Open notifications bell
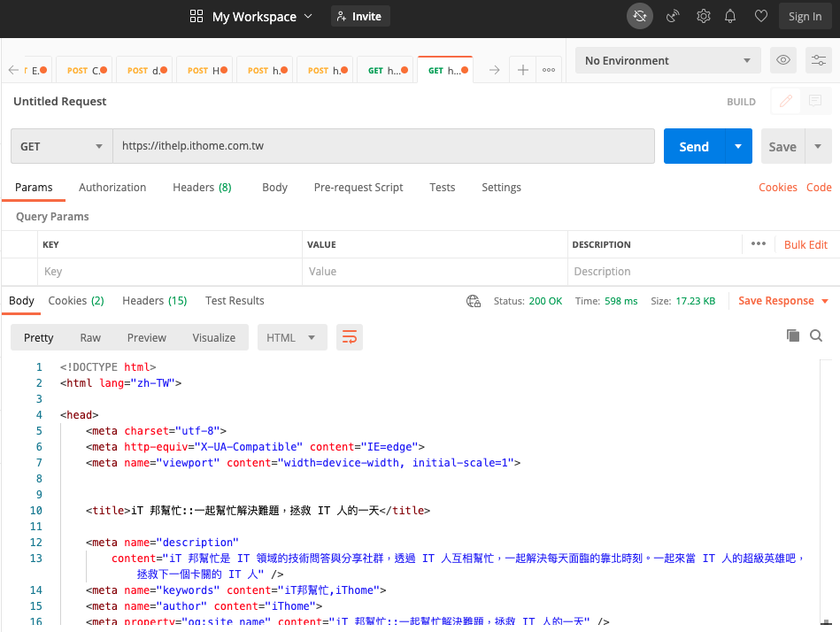This screenshot has height=632, width=840. tap(730, 16)
